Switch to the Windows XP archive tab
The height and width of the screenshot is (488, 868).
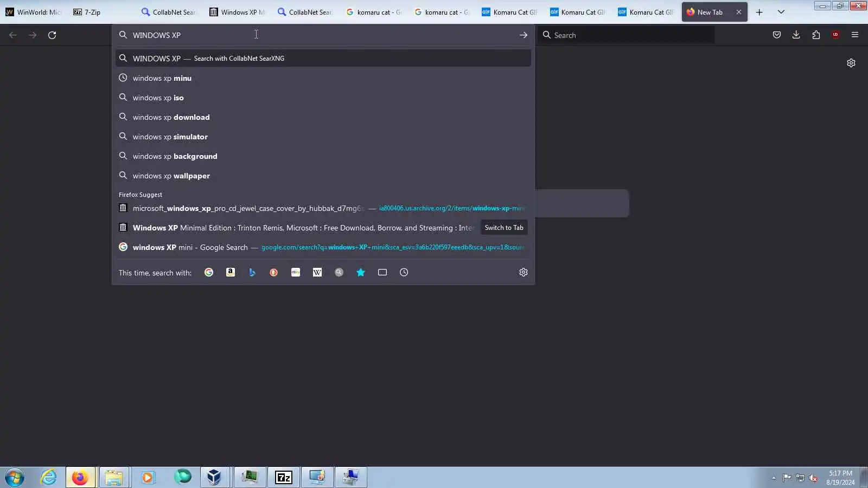[238, 12]
